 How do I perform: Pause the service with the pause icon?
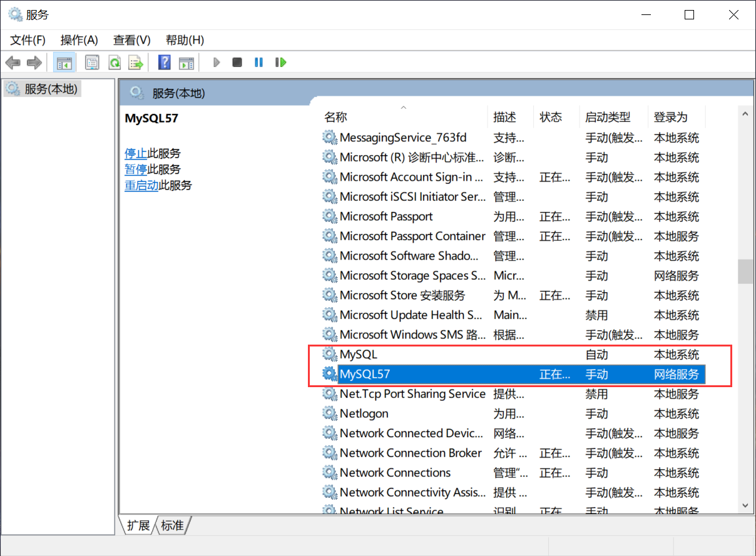tap(259, 62)
